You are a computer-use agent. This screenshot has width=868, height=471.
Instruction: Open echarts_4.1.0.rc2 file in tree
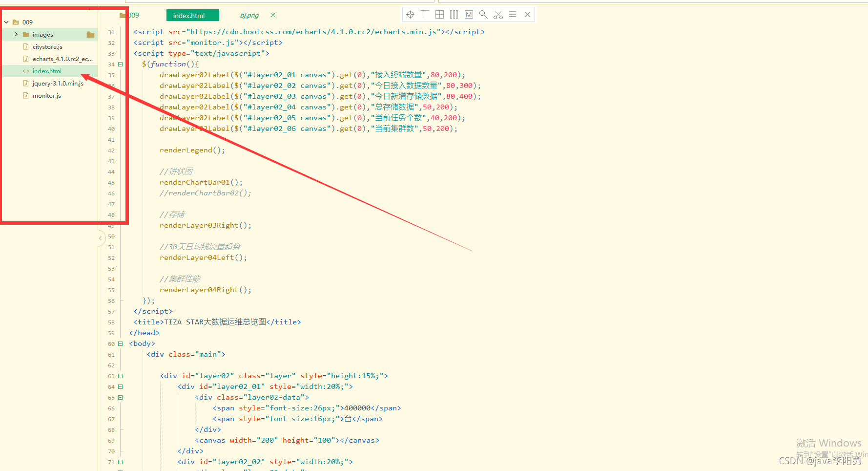[x=62, y=59]
